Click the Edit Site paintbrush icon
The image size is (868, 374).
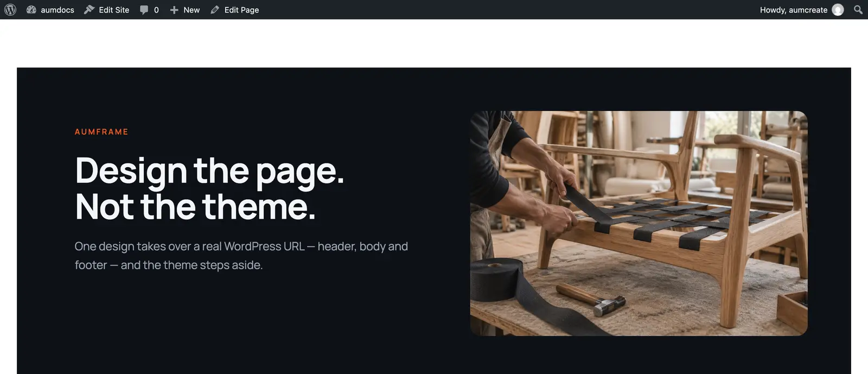[x=89, y=10]
